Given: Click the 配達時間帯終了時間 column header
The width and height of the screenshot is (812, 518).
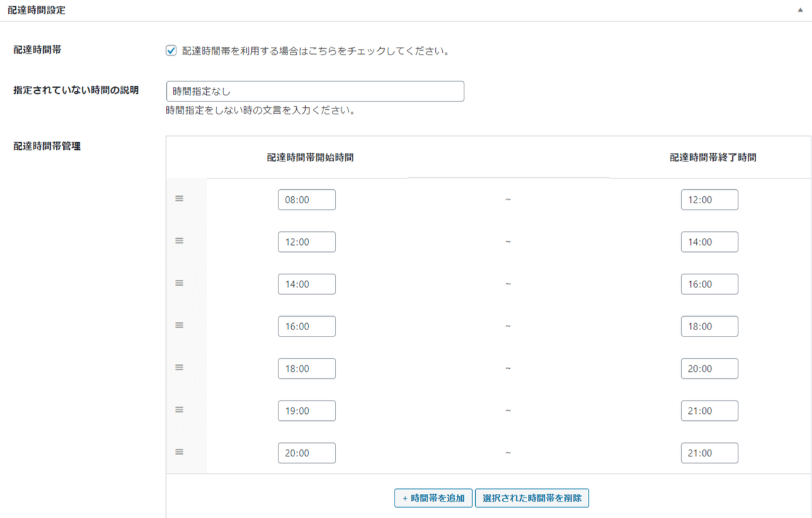Looking at the screenshot, I should 712,158.
